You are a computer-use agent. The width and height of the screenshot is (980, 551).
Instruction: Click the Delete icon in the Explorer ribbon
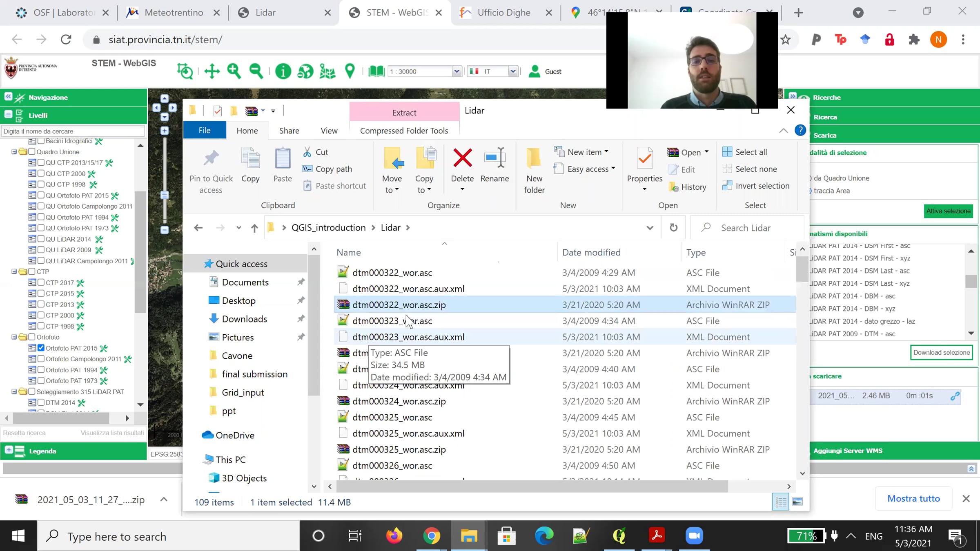[462, 158]
